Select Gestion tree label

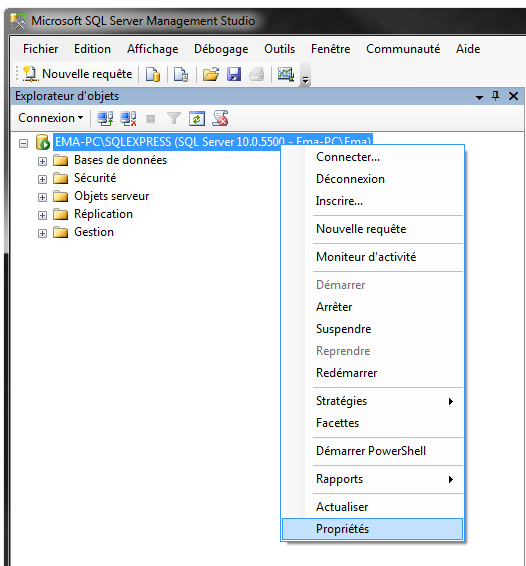point(94,232)
